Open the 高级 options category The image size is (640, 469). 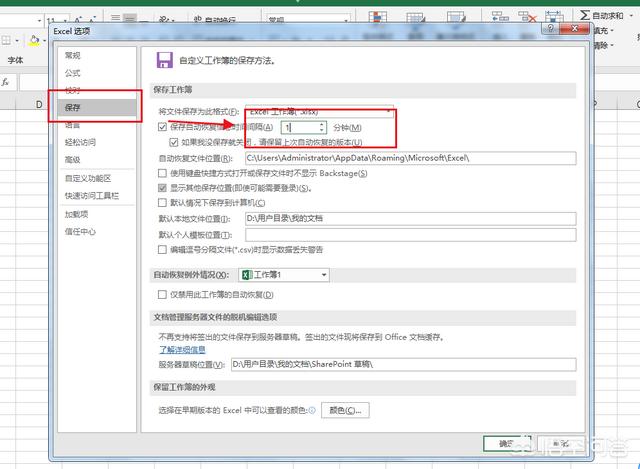click(73, 160)
